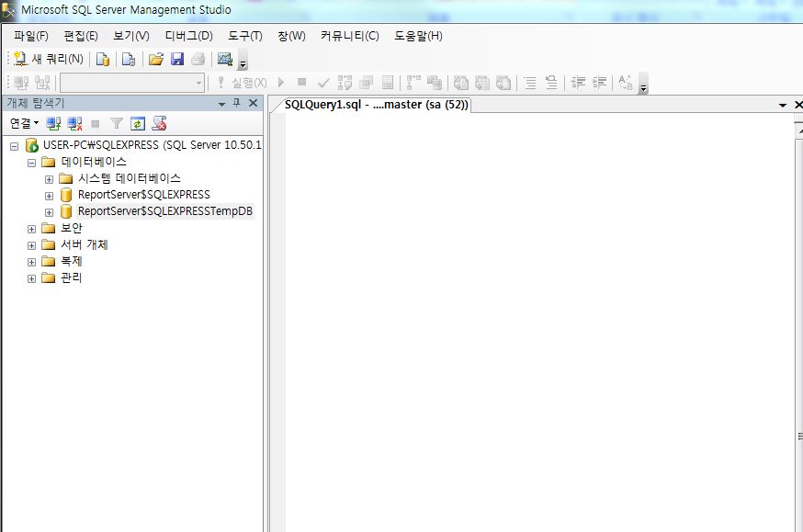Open the active files list dropdown arrow
Viewport: 803px width, 532px height.
click(x=783, y=105)
